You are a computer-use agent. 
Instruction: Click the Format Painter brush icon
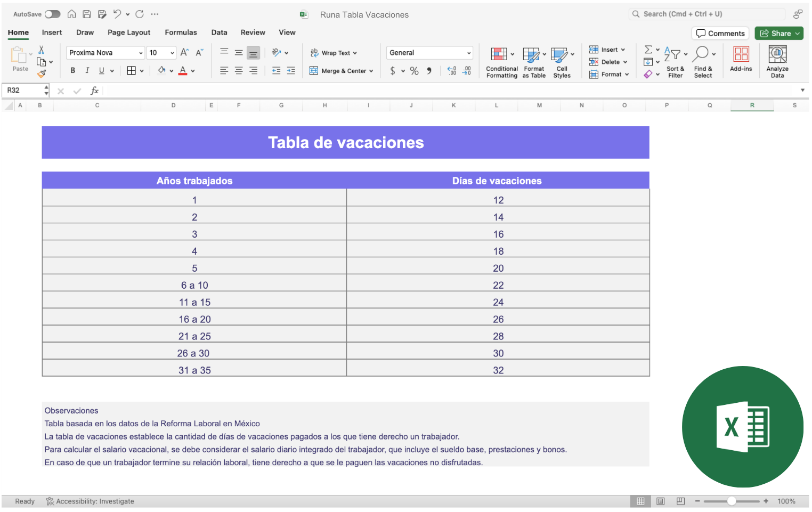[42, 74]
